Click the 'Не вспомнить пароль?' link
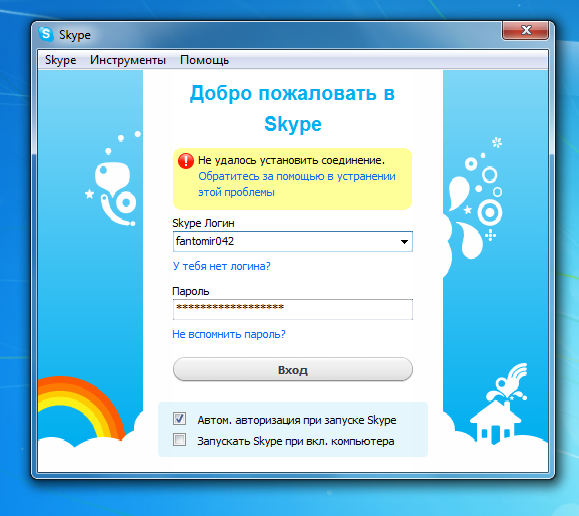 pos(229,334)
